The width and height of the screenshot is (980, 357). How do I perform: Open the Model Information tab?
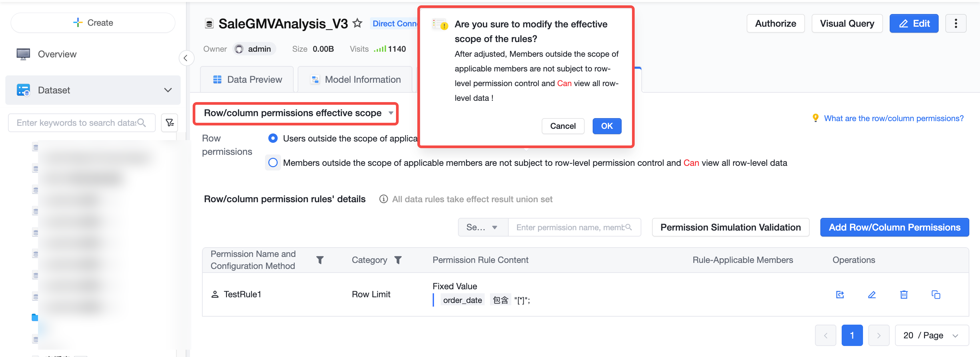click(355, 79)
